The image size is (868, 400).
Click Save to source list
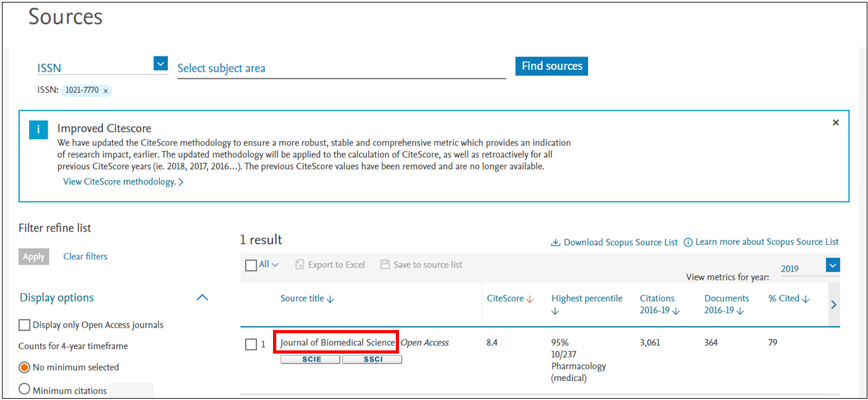[x=421, y=265]
